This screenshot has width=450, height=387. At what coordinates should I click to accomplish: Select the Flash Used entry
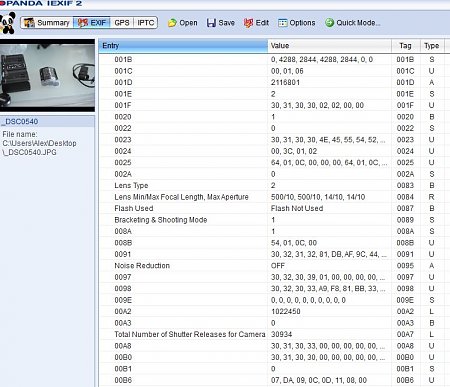coord(134,208)
